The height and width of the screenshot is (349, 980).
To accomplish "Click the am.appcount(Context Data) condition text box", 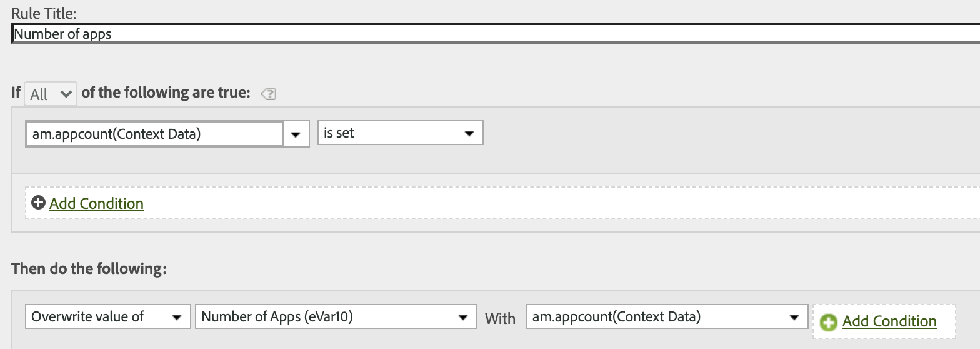I will pos(154,134).
